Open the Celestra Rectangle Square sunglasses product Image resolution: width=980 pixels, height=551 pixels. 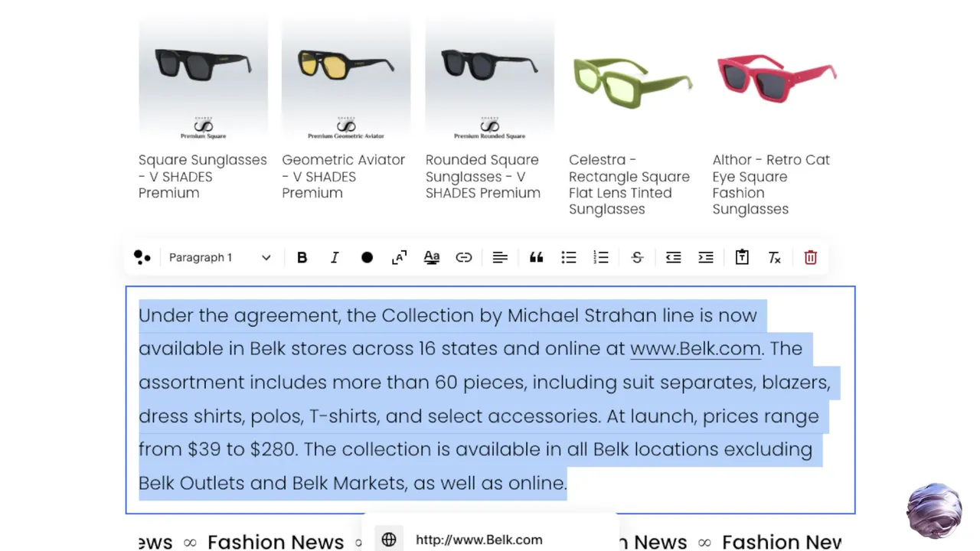point(629,184)
